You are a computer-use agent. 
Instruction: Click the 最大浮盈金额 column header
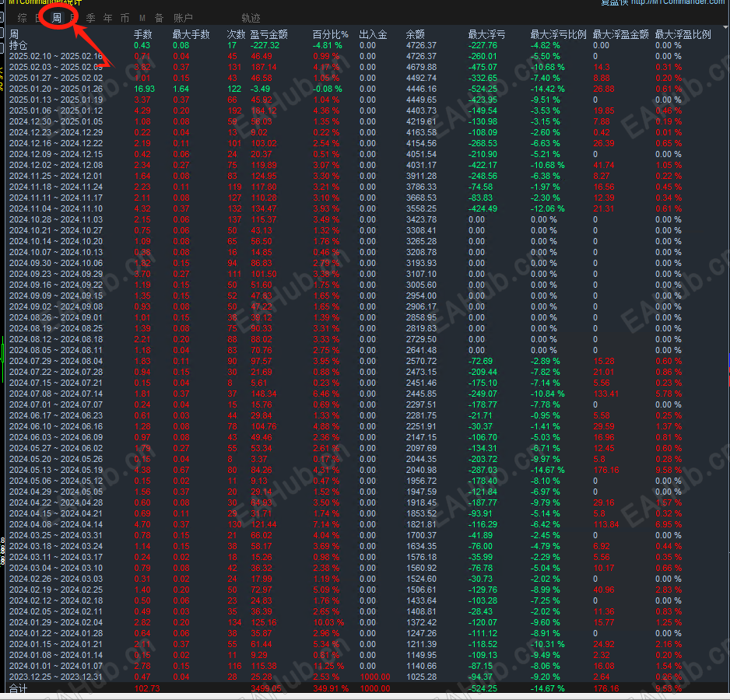coord(621,34)
